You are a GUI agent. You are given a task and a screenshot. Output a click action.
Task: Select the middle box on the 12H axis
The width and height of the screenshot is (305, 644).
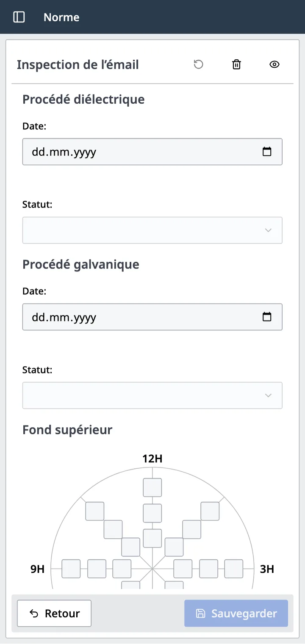tap(152, 513)
